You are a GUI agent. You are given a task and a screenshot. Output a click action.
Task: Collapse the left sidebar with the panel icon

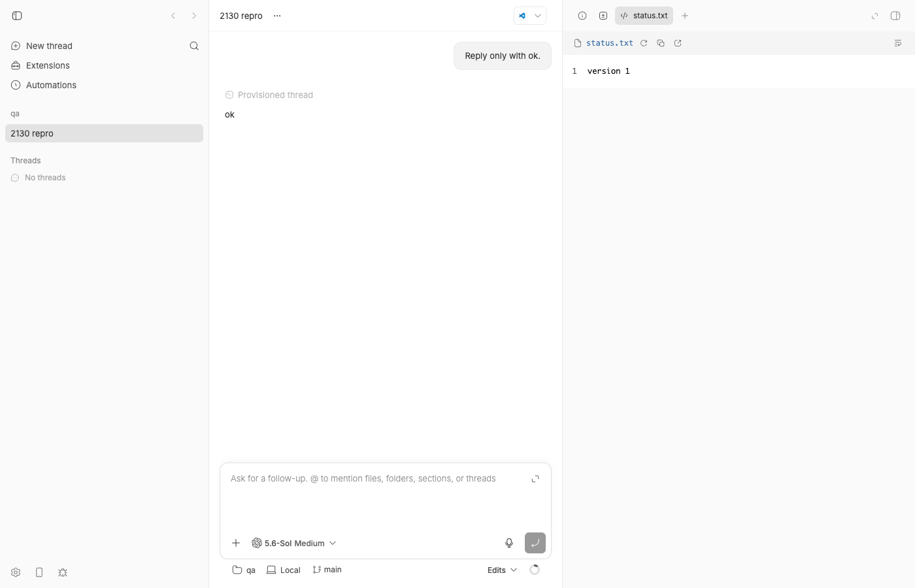tap(17, 16)
